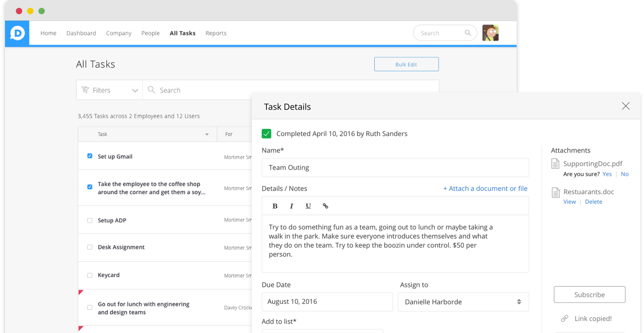Sort by the Task column arrow
Viewport: 644px width, 333px height.
click(207, 134)
